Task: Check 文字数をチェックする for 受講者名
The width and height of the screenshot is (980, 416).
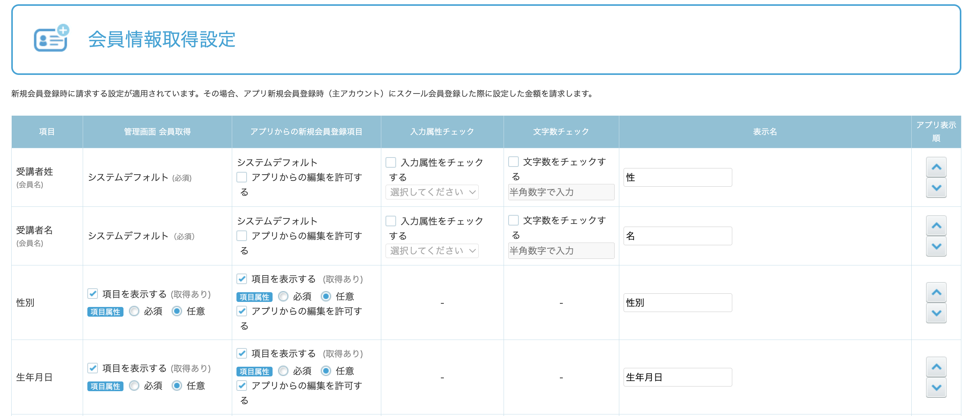Action: tap(514, 220)
